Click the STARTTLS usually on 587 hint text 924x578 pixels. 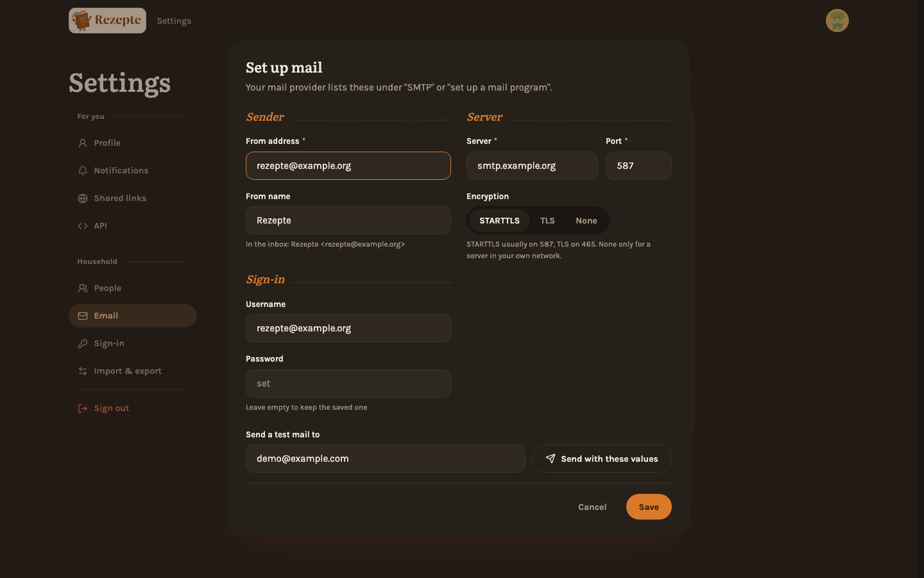(x=559, y=250)
